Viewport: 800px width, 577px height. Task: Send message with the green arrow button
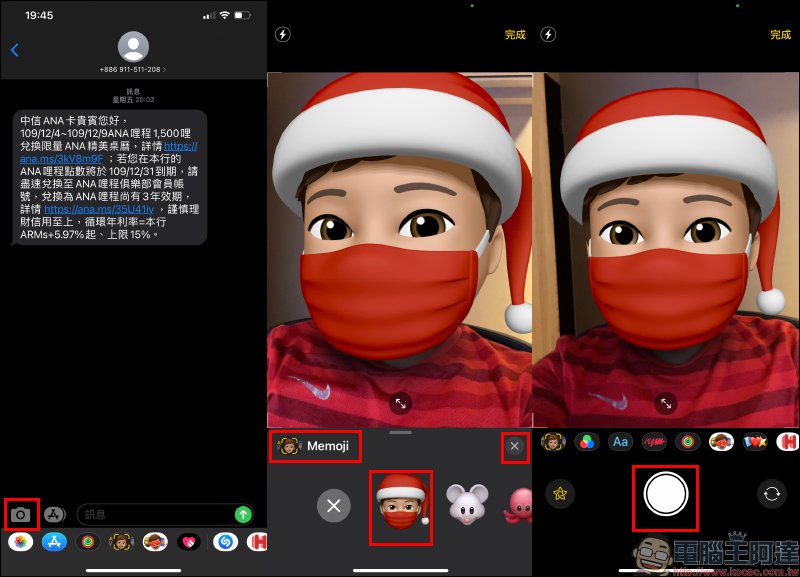point(244,514)
